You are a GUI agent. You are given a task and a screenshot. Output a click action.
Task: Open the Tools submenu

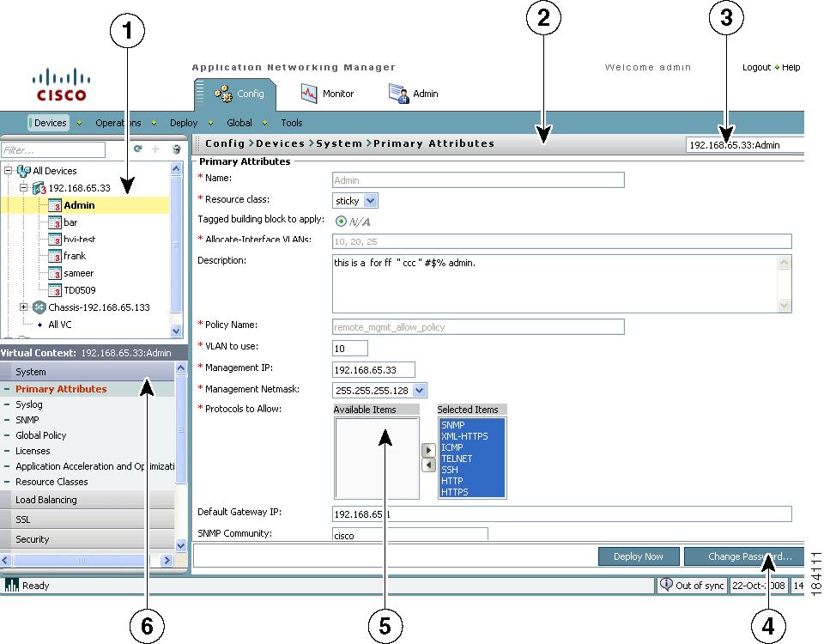pyautogui.click(x=292, y=123)
